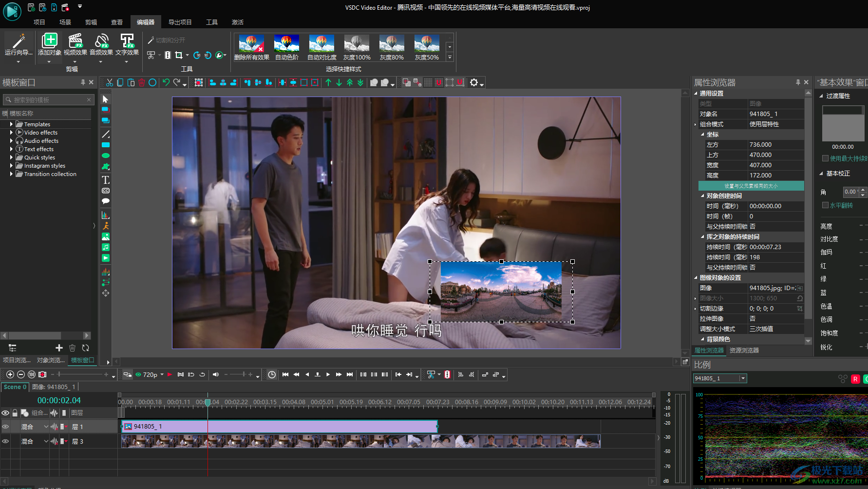
Task: Click the playhead marker on the timeline ruler
Action: tap(208, 402)
